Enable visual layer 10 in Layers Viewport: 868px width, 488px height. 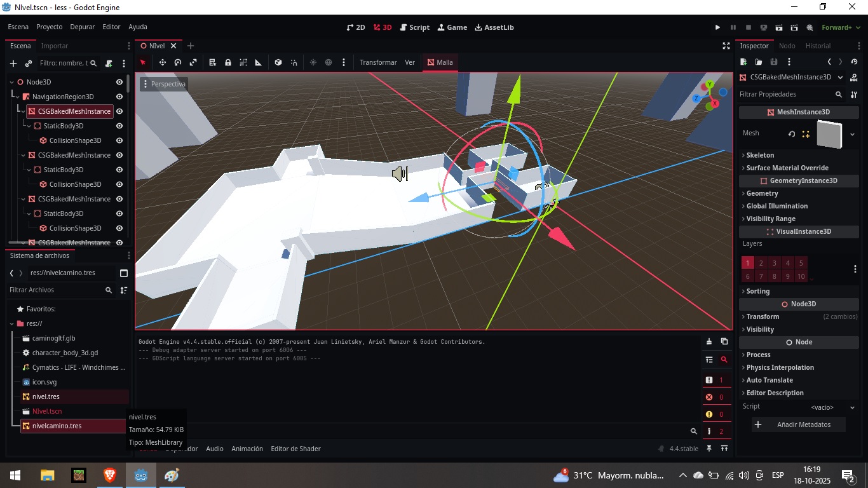click(x=801, y=276)
